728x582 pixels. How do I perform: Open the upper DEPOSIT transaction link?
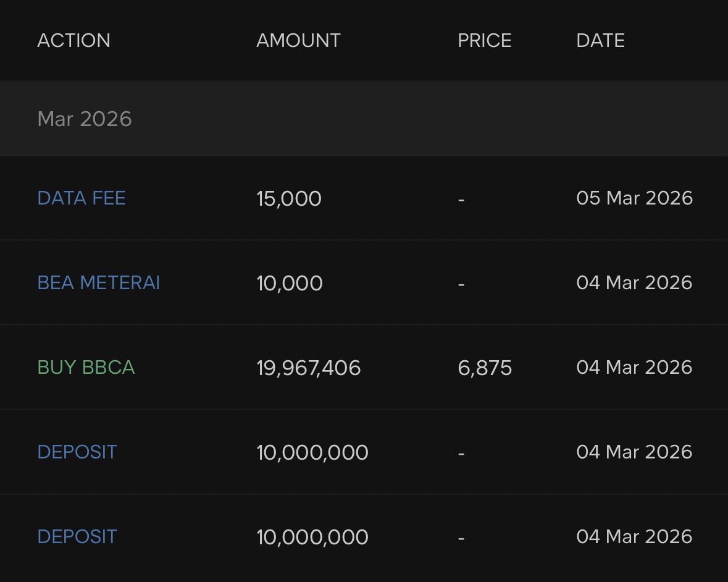coord(77,452)
